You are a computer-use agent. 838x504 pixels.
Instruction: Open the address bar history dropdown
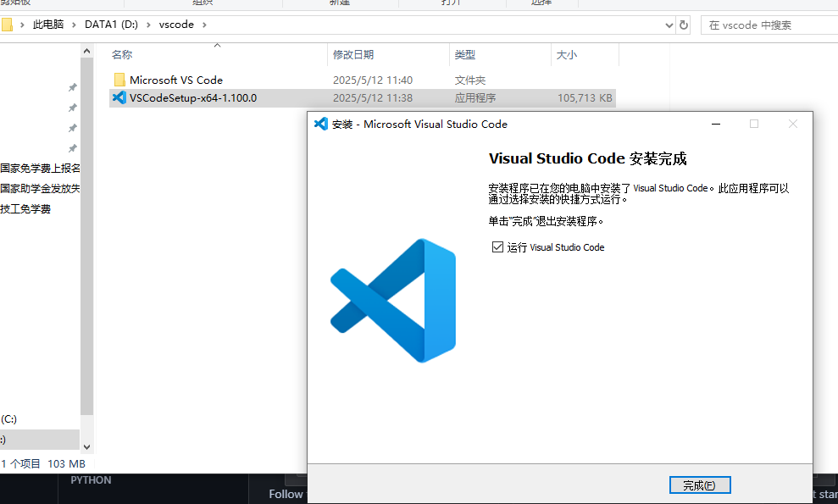(669, 25)
